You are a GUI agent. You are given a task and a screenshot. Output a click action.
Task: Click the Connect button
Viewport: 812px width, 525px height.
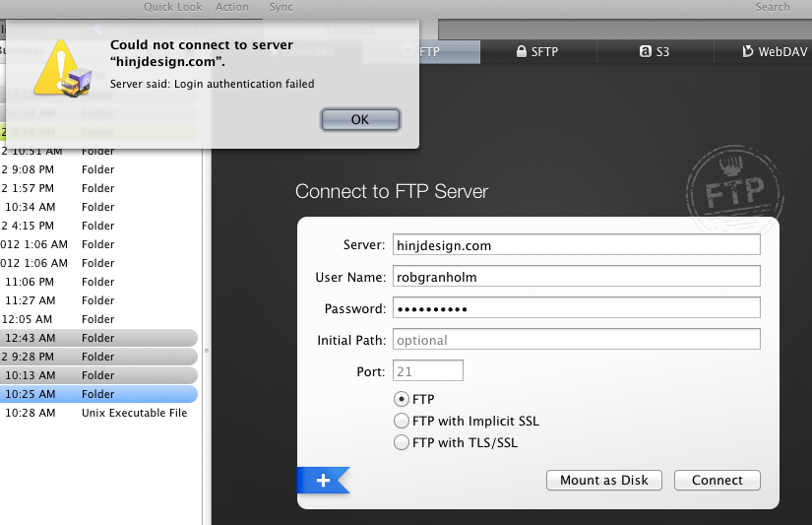718,480
